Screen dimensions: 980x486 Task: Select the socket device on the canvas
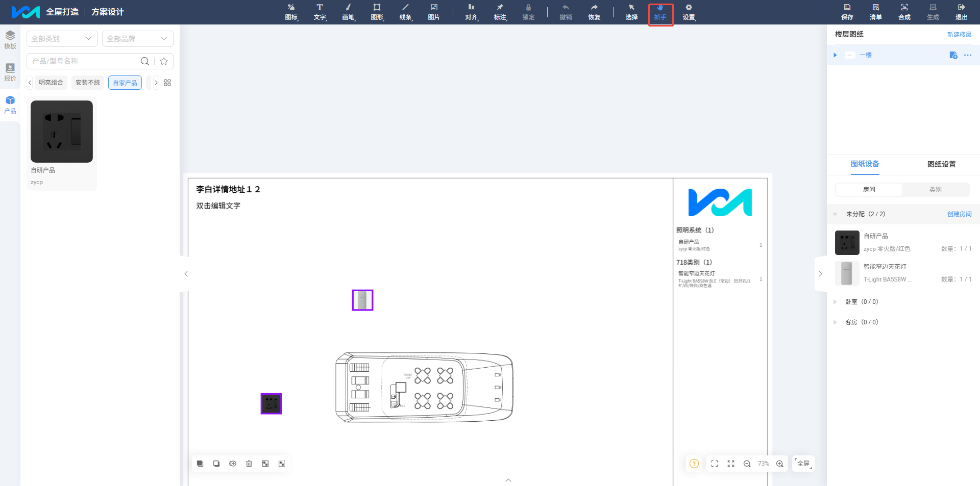(x=271, y=404)
